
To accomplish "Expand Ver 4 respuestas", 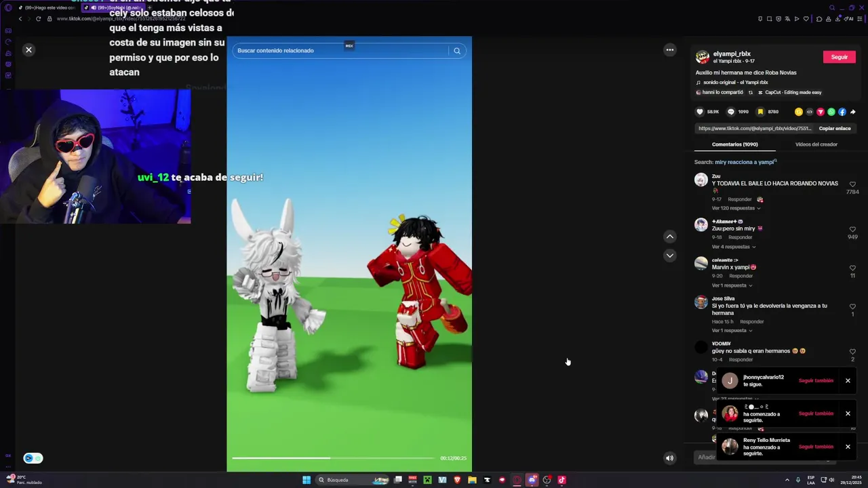I will click(x=733, y=247).
